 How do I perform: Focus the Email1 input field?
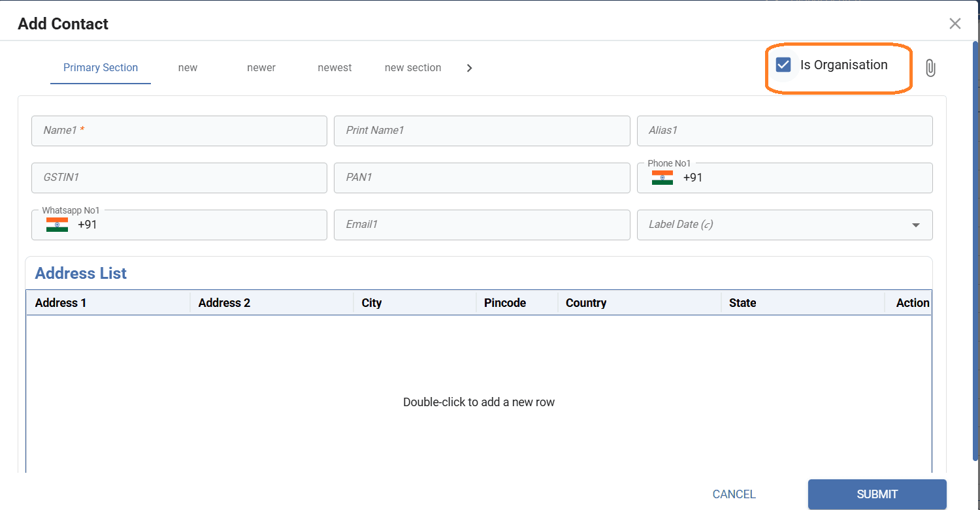482,225
